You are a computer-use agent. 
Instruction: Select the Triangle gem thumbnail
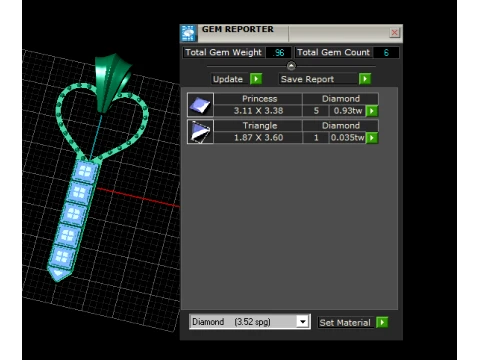coord(200,132)
